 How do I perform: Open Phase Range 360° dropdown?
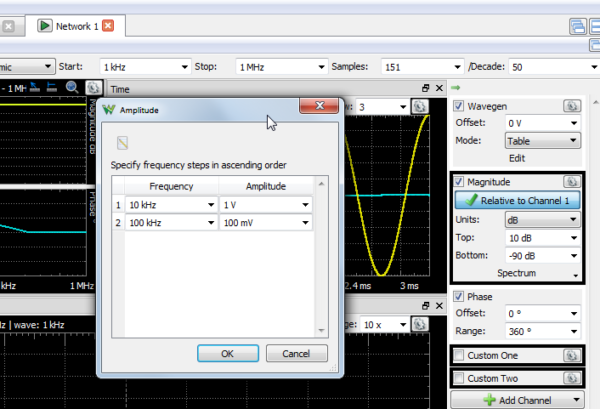574,331
